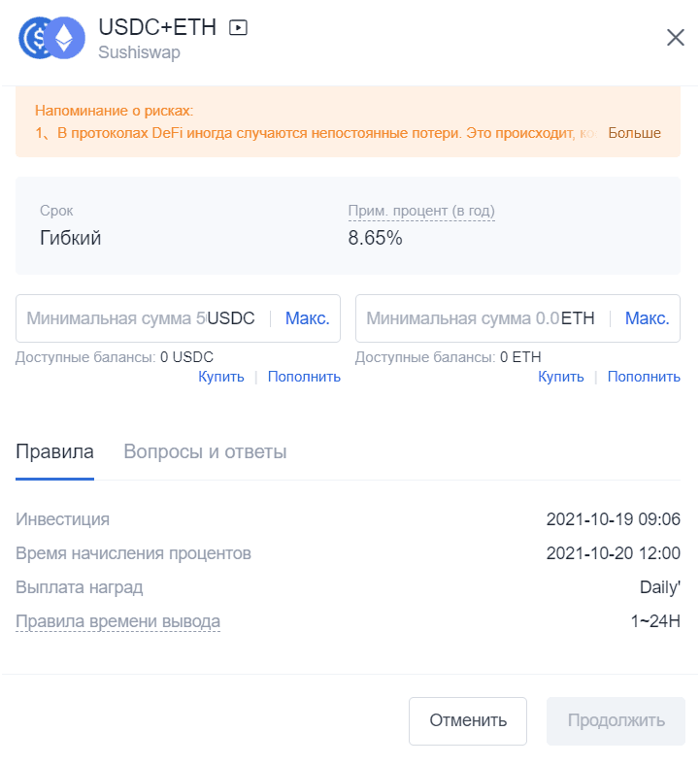Click the Sushiswap subtitle text
The height and width of the screenshot is (765, 700).
[139, 52]
